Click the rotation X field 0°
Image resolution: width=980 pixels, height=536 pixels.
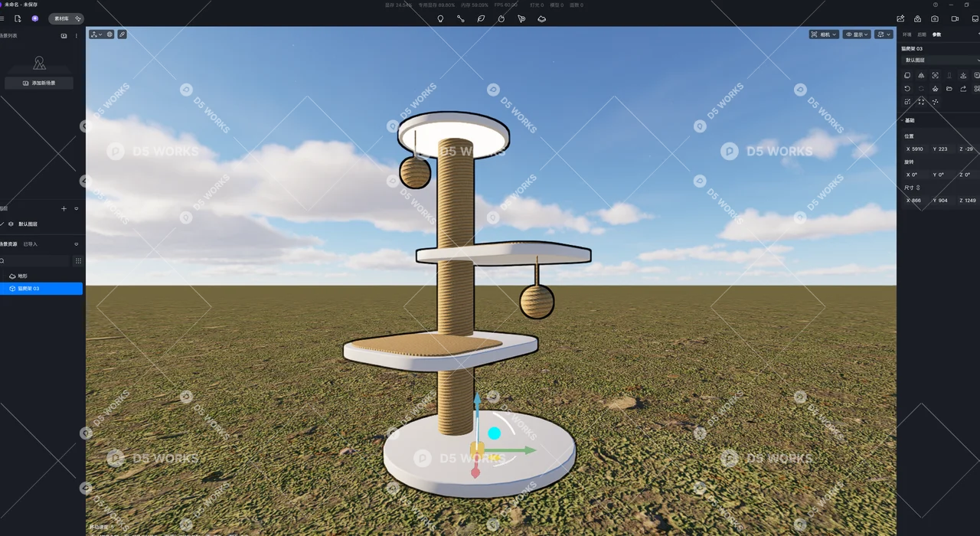tap(916, 175)
